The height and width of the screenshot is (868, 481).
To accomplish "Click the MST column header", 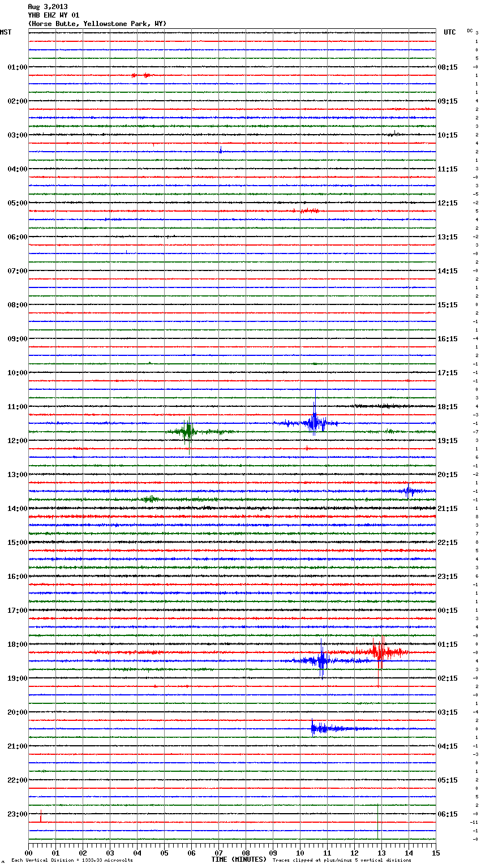I will (6, 32).
